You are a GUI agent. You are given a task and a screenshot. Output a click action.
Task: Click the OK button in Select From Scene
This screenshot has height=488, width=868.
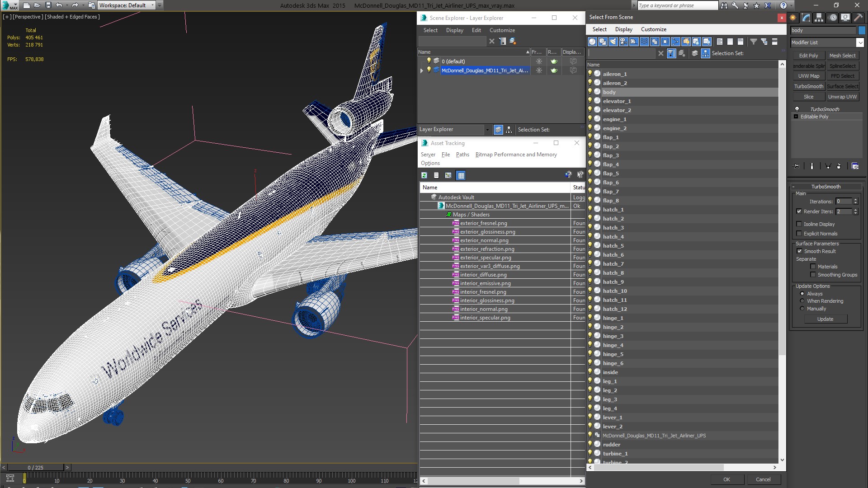[x=726, y=479]
